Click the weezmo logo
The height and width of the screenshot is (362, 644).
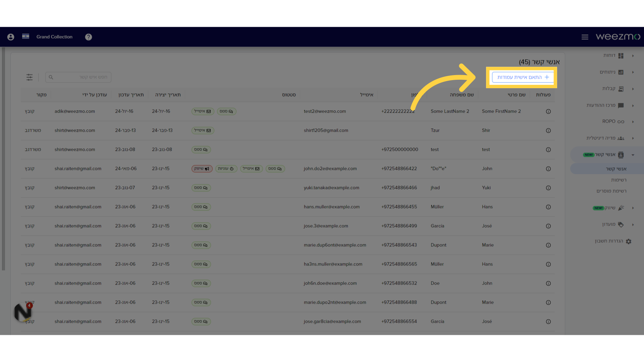pos(618,37)
